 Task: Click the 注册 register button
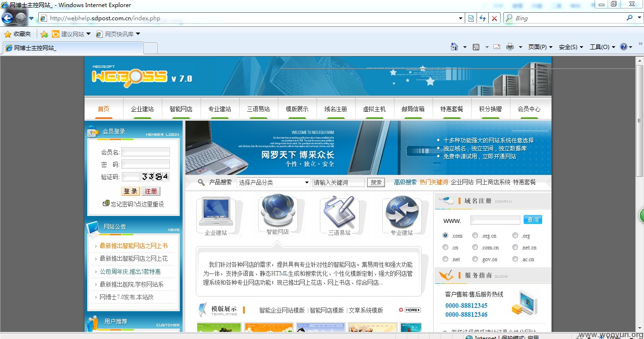coord(151,191)
